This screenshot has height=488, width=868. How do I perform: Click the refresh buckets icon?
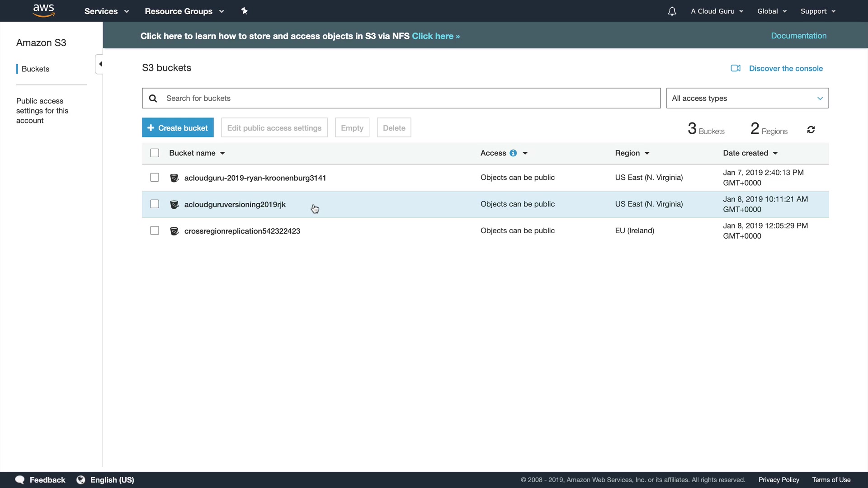811,130
